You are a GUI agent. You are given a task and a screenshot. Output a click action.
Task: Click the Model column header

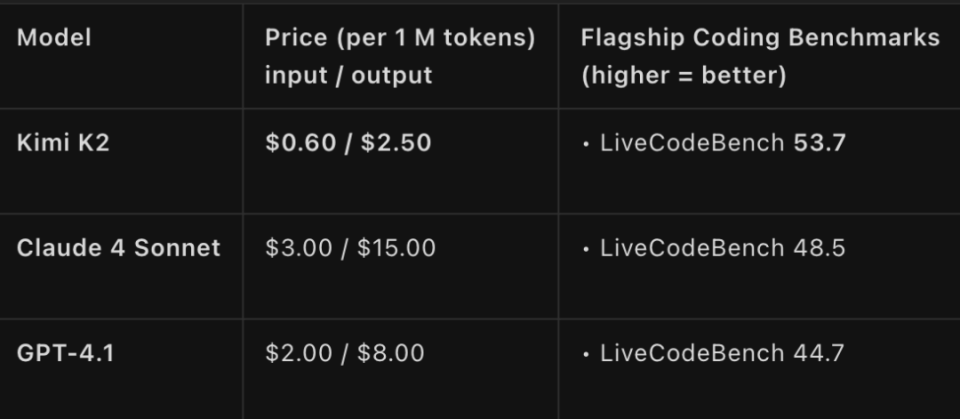click(54, 38)
